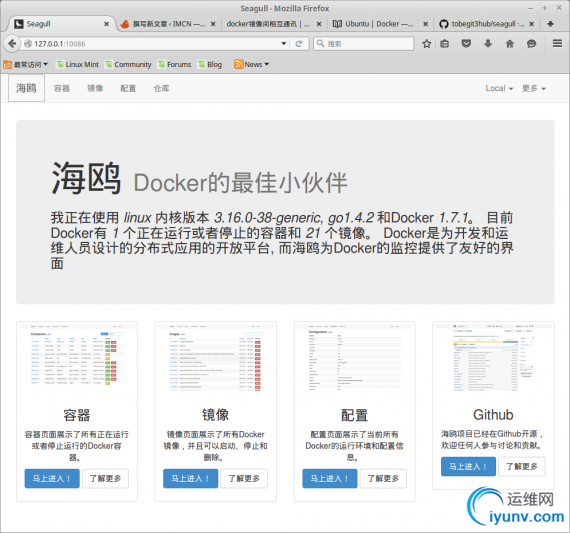
Task: Expand the 最常访问 bookmarks folder
Action: click(25, 65)
